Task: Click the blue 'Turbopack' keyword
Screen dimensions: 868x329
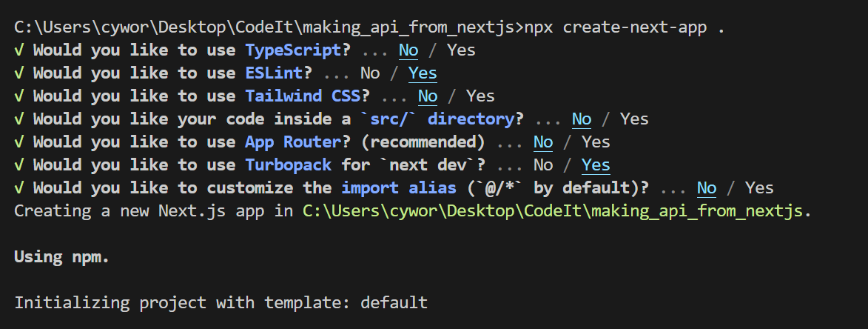Action: click(x=289, y=165)
